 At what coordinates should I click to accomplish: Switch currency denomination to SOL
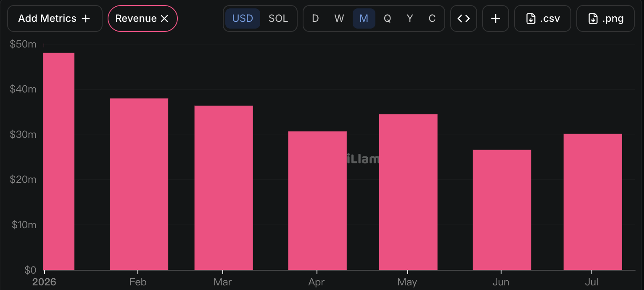pyautogui.click(x=278, y=18)
